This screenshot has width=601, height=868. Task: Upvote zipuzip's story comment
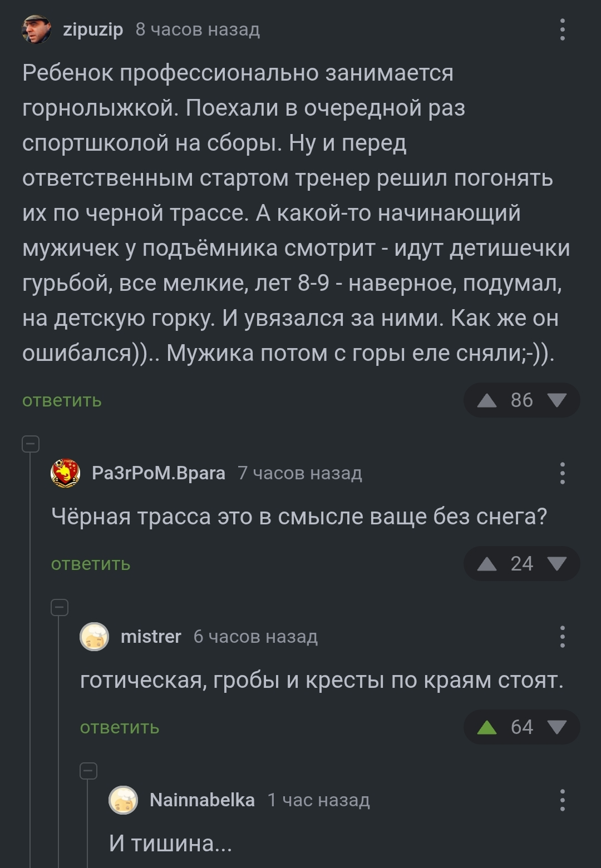[x=486, y=399]
